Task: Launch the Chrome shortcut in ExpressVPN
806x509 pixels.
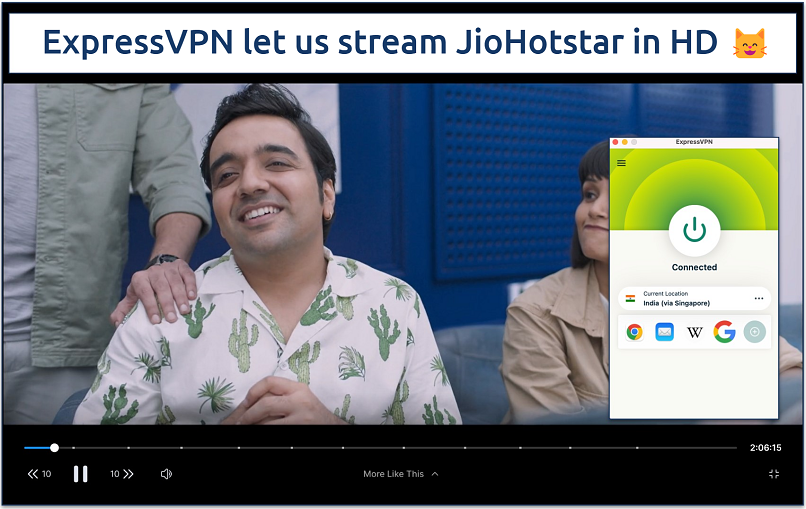Action: (634, 332)
